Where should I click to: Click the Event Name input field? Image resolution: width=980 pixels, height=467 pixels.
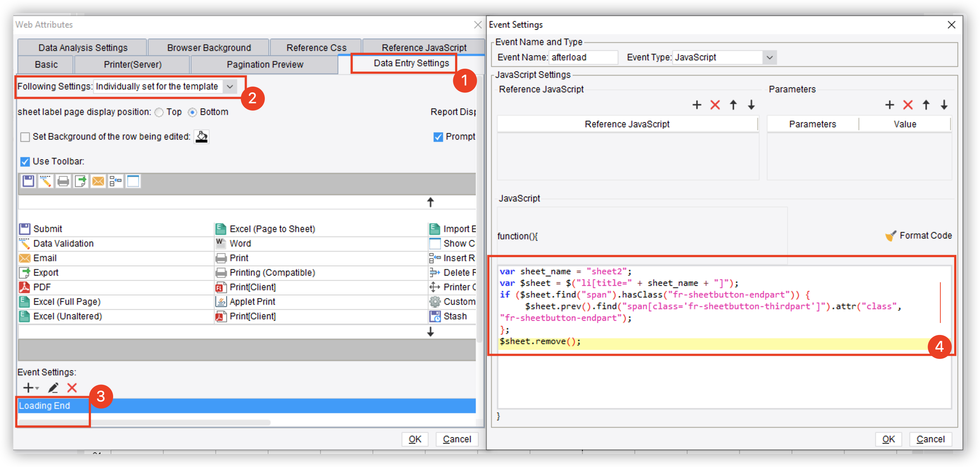(x=583, y=57)
